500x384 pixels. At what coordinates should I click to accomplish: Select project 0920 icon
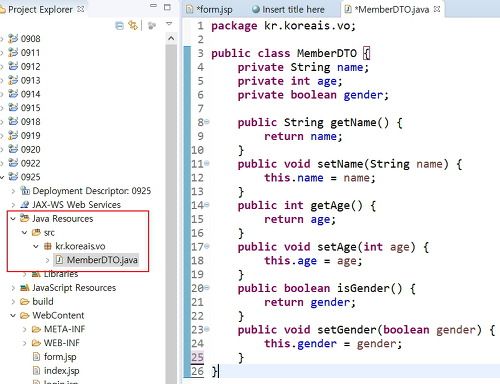pos(13,149)
